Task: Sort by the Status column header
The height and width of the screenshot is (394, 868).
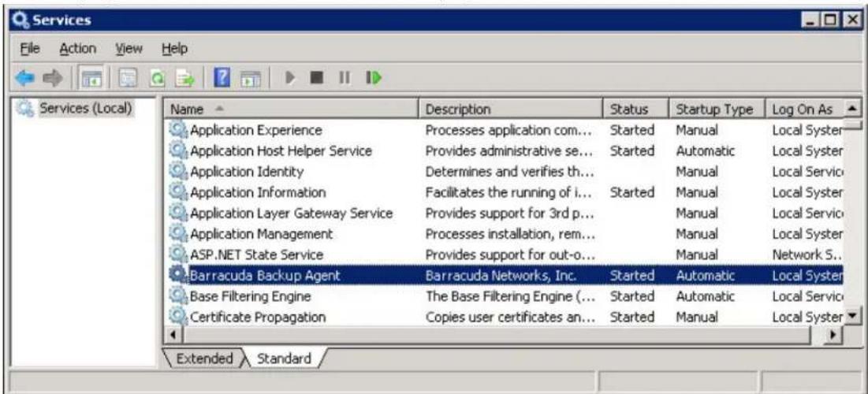Action: pos(635,110)
